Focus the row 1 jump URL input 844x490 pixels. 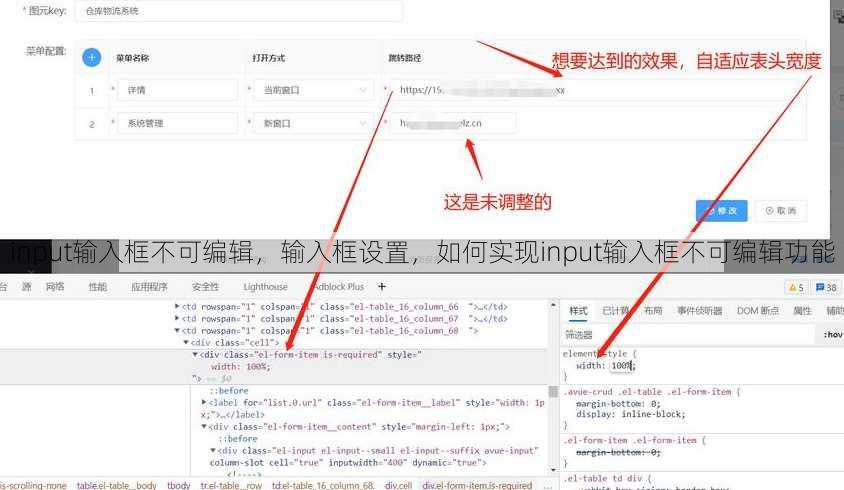click(596, 90)
